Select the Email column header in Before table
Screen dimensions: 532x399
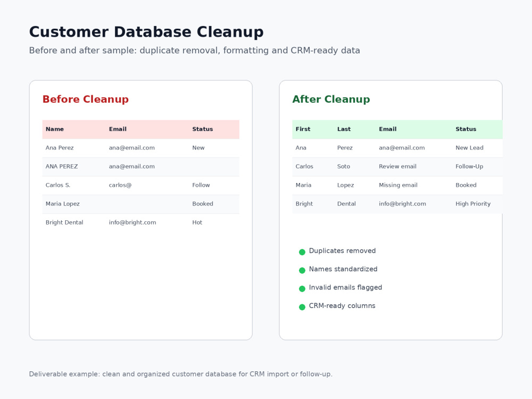[118, 129]
